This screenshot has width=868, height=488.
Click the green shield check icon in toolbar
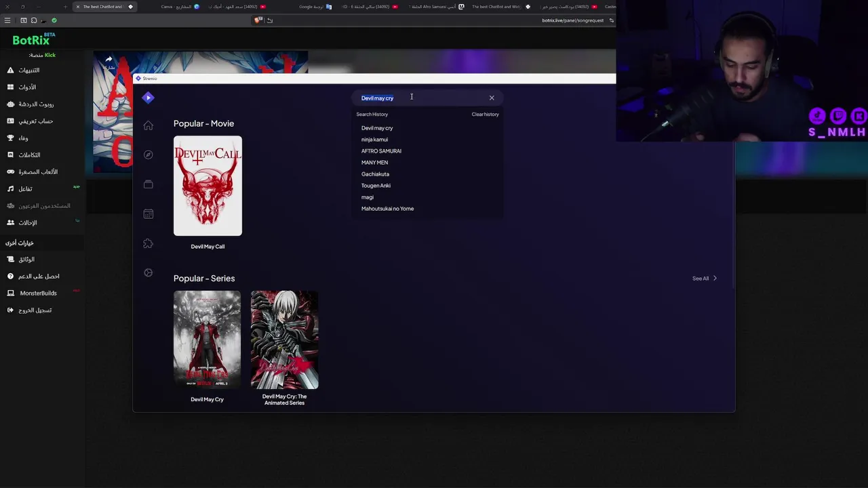(x=54, y=20)
